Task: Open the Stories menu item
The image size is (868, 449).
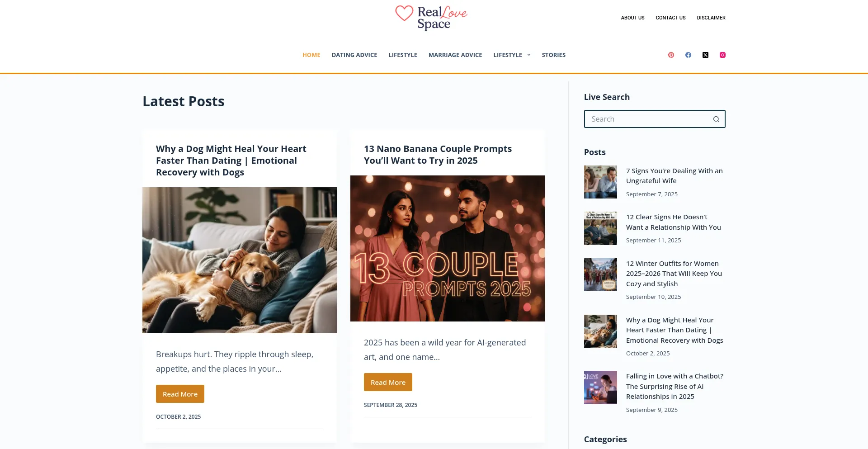Action: coord(553,55)
